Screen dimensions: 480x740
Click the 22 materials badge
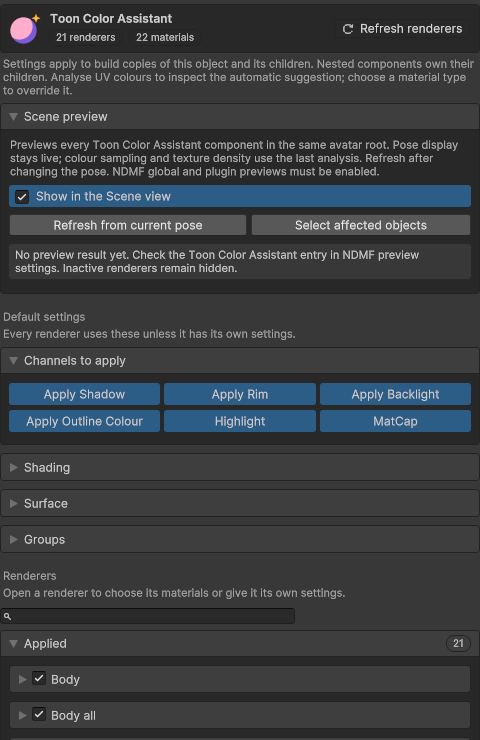tap(165, 37)
